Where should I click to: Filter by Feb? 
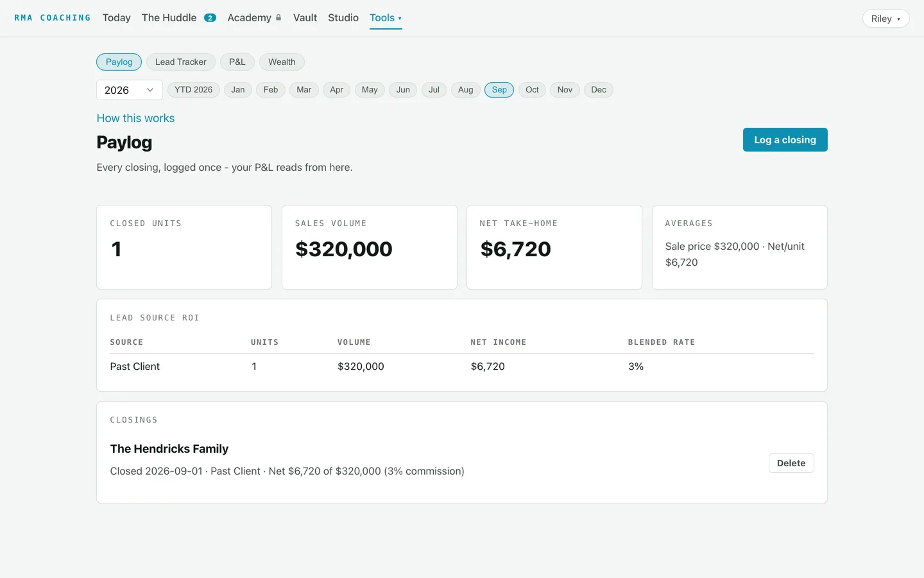271,90
